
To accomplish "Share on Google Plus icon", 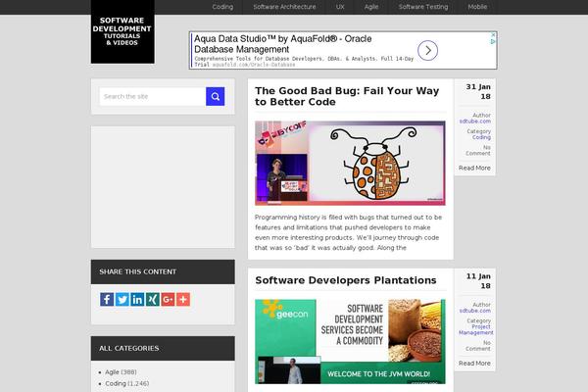I will click(x=168, y=299).
